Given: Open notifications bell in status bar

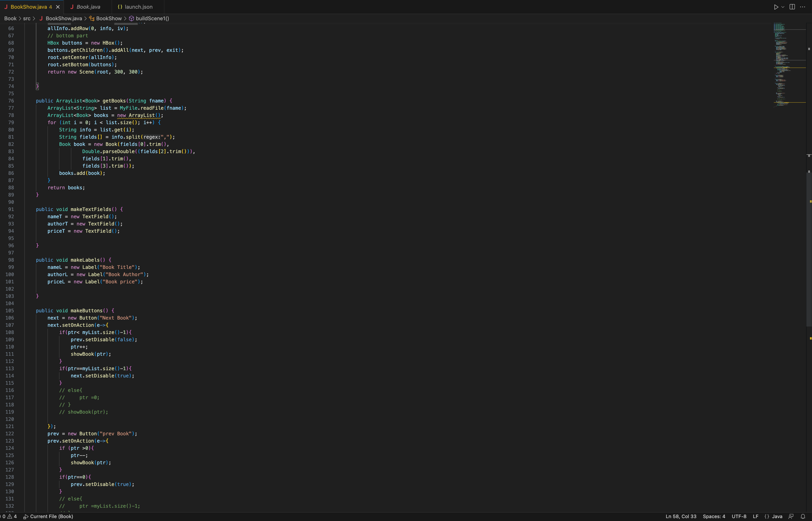Looking at the screenshot, I should tap(803, 516).
